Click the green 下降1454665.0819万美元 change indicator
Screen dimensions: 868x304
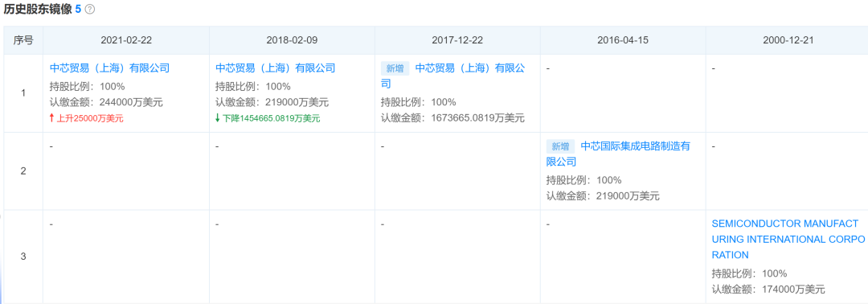click(268, 118)
